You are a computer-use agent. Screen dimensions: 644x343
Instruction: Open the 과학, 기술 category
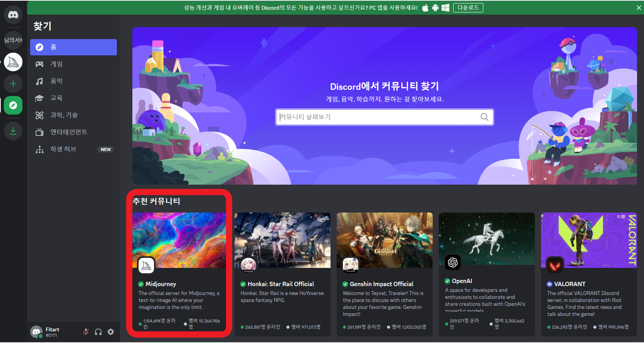(x=74, y=115)
